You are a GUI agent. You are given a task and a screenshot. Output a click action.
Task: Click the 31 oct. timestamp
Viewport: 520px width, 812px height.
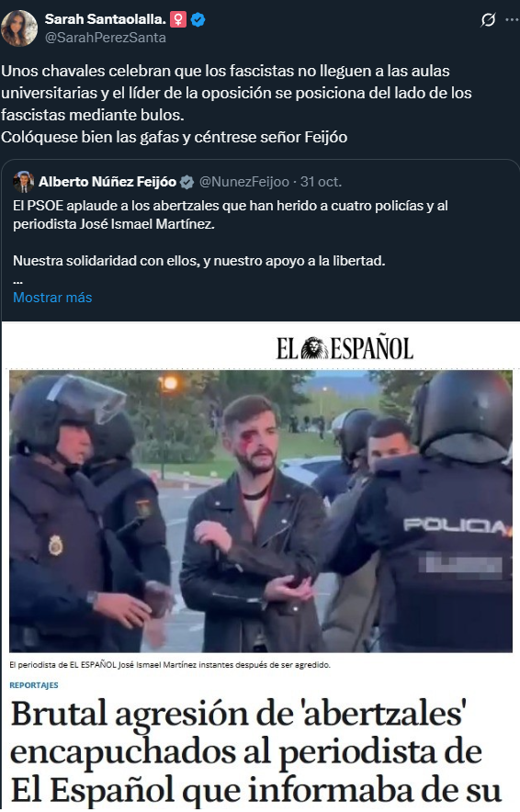tap(322, 182)
